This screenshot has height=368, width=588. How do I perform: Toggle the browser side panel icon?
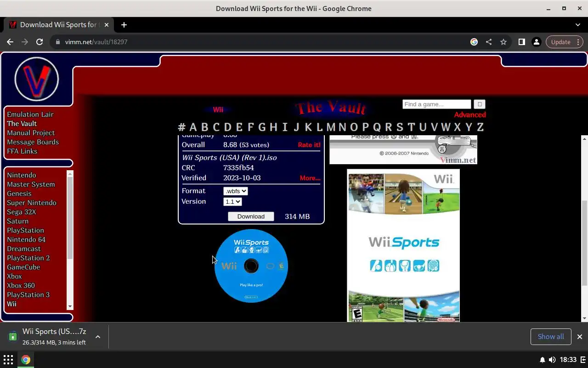point(521,42)
